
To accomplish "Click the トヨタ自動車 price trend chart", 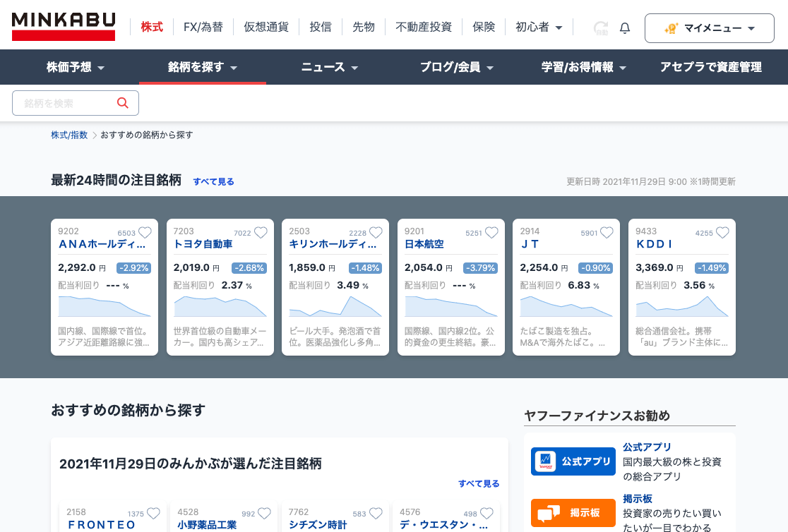I will pyautogui.click(x=220, y=306).
